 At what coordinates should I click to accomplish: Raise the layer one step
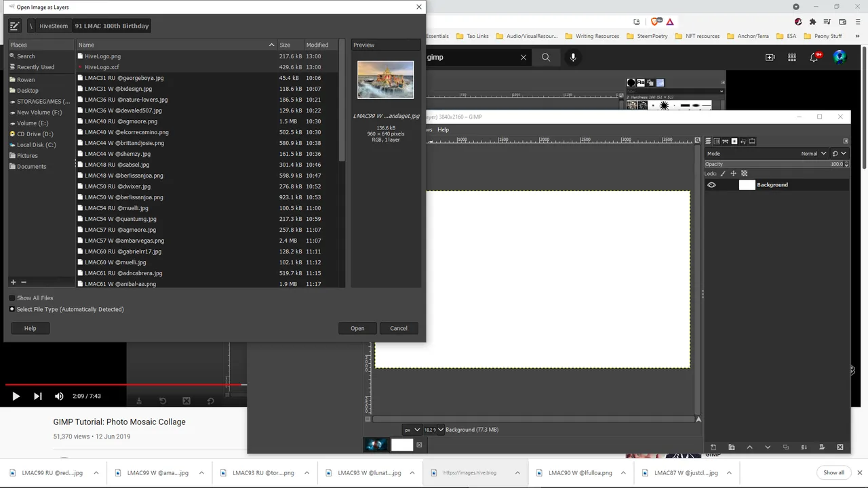749,447
